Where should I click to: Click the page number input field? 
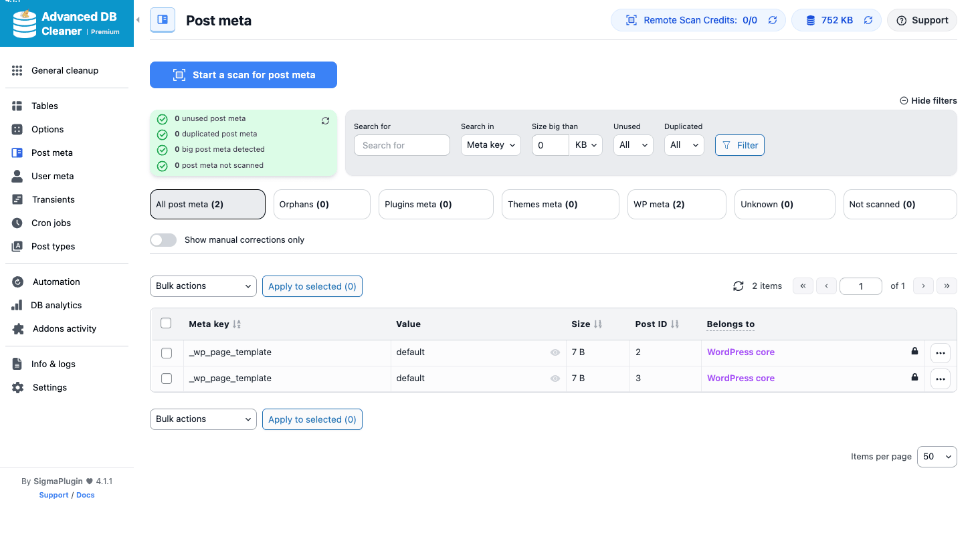coord(861,286)
